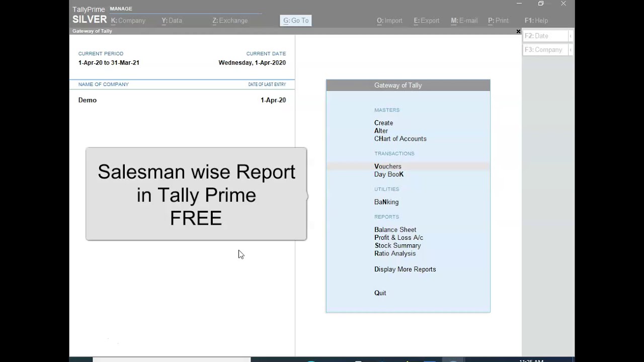Screen dimensions: 644x362
Task: Expand arrow beside F3: Company
Action: tap(571, 50)
